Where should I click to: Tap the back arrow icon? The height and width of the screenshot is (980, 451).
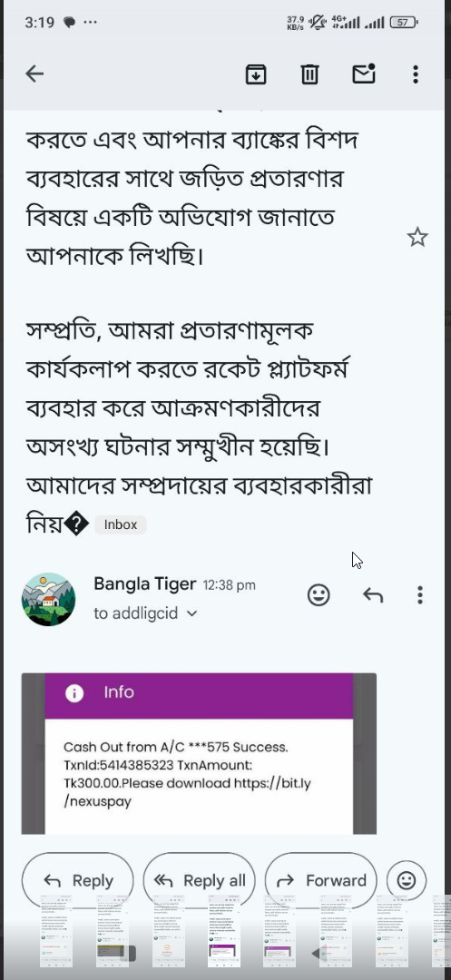(34, 74)
